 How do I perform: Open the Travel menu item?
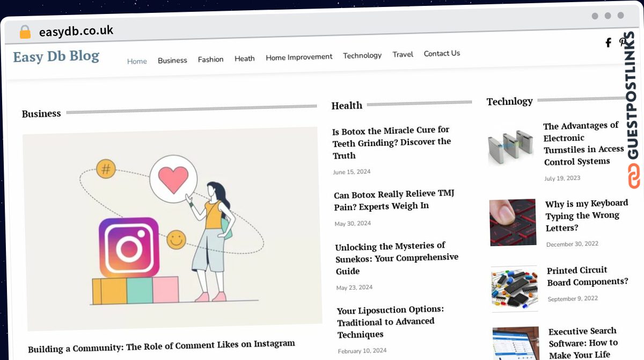[403, 54]
